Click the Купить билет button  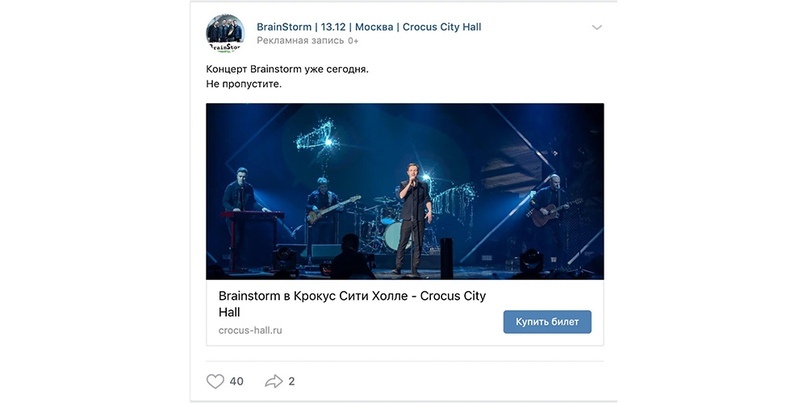point(547,322)
